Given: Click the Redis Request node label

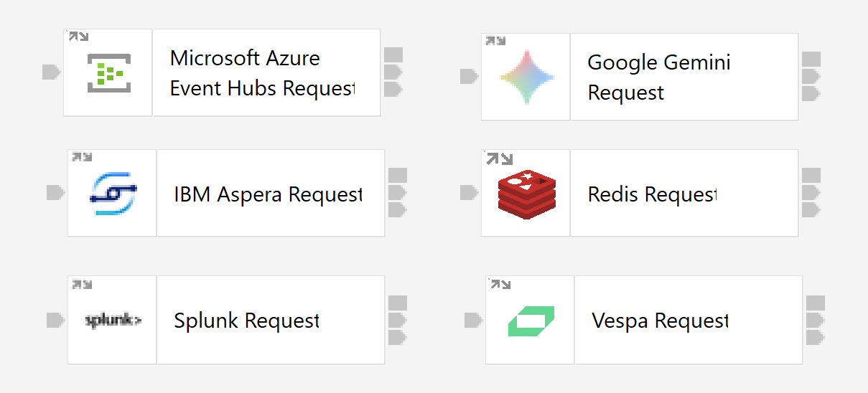Looking at the screenshot, I should pos(652,194).
